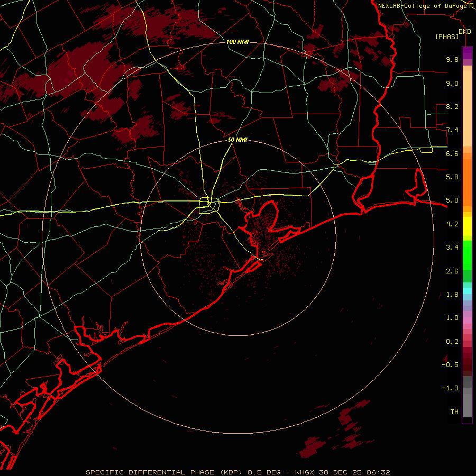The width and height of the screenshot is (476, 476).
Task: Pick the purple top segment of color bar
Action: tap(467, 53)
